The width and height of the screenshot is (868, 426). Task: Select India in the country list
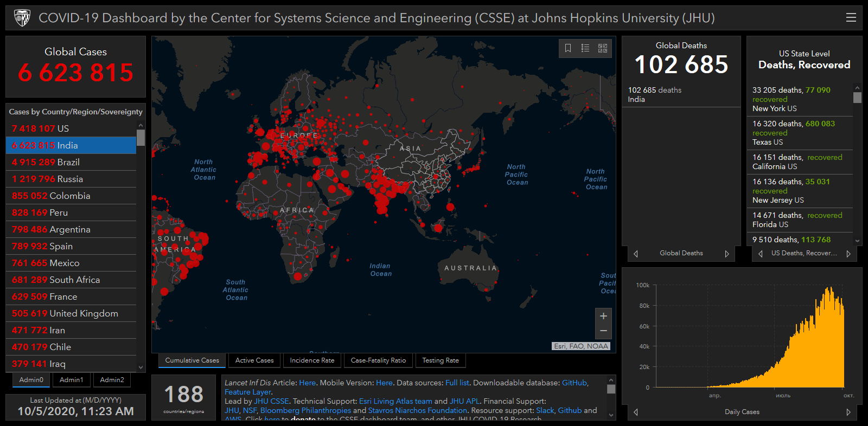coord(71,145)
